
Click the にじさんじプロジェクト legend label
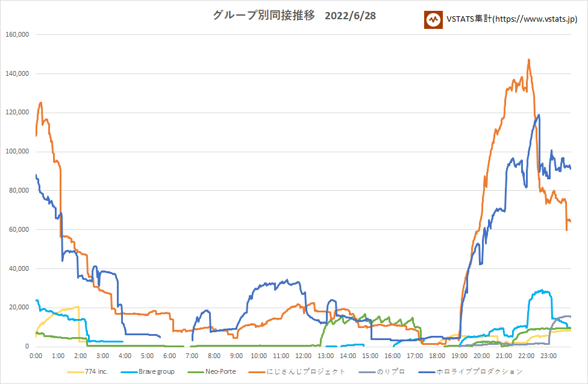[x=307, y=371]
